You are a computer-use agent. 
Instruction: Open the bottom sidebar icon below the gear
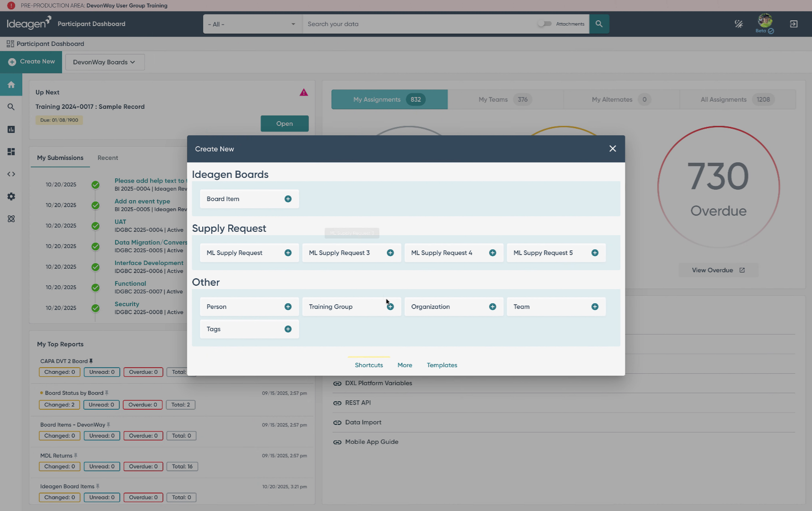pos(11,219)
